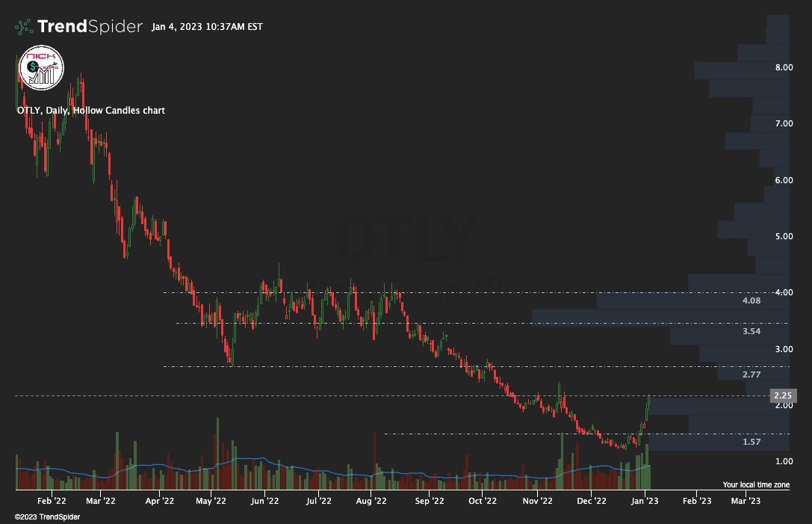Click the 3.54 level label
This screenshot has width=812, height=524.
click(751, 331)
